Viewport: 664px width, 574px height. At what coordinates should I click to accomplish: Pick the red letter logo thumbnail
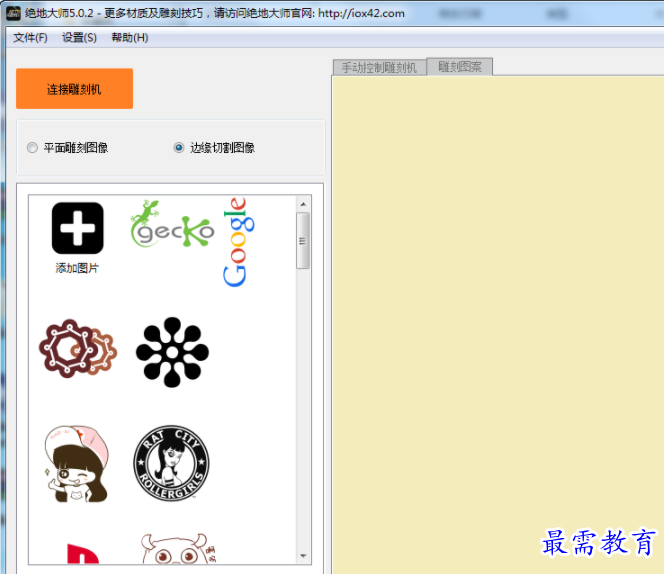pos(83,553)
